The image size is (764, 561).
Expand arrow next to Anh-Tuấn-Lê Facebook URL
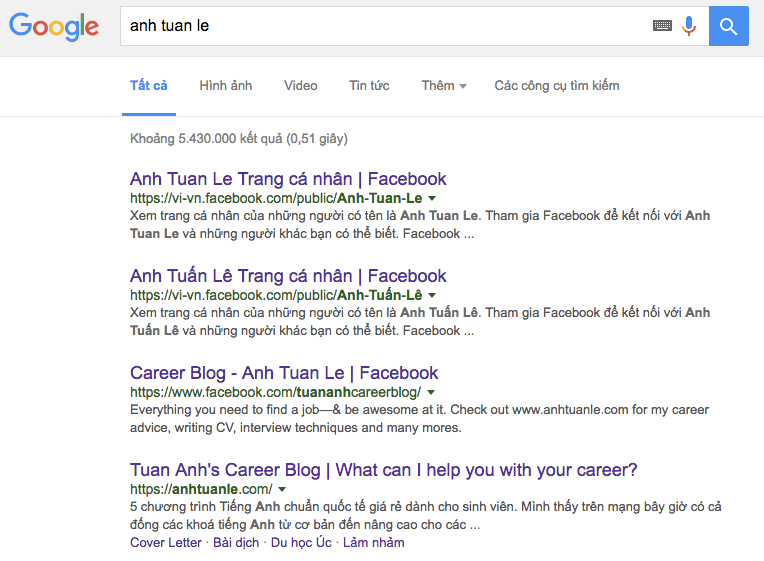tap(432, 295)
